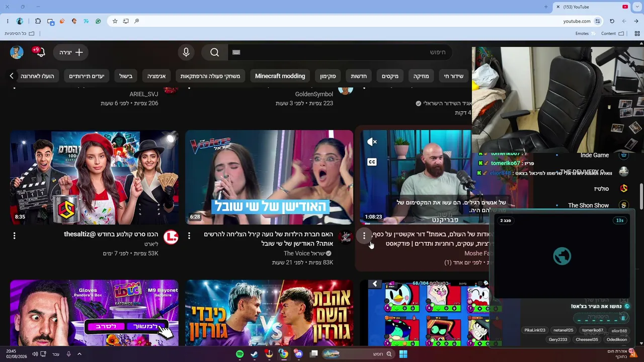This screenshot has height=362, width=644.
Task: Open the channel avatar with the red L logo
Action: (x=171, y=237)
